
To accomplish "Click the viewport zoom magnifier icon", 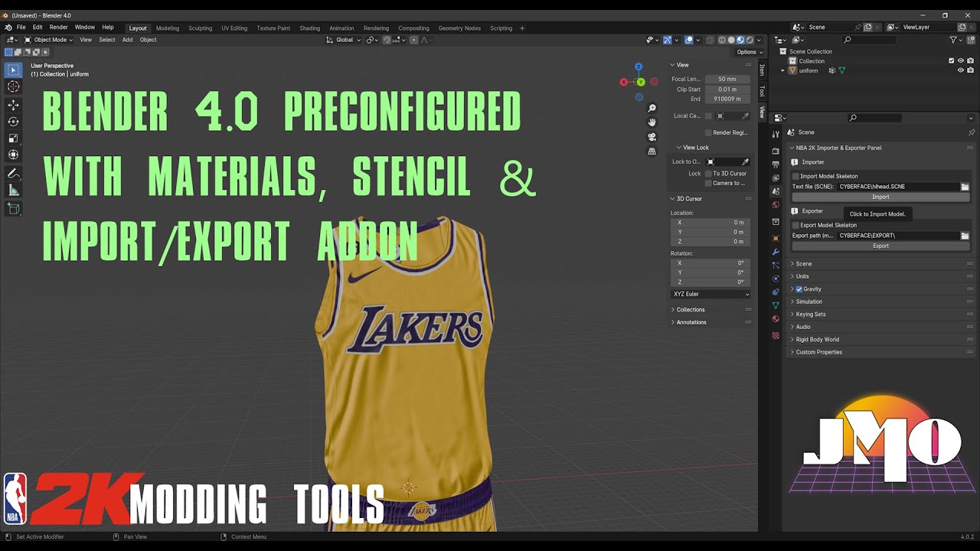I will click(x=652, y=108).
